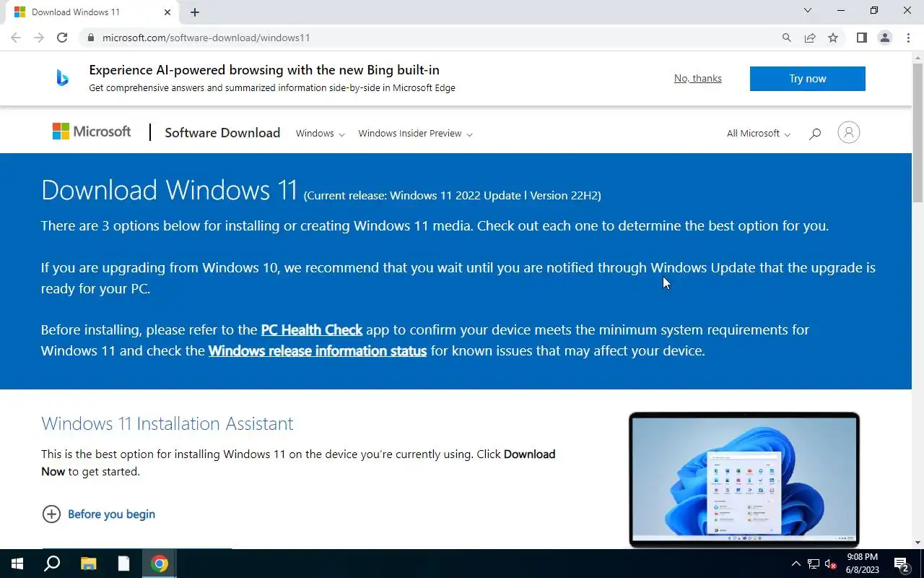Screen dimensions: 924x578
Task: Click the Windows 11 laptop image
Action: click(x=744, y=480)
